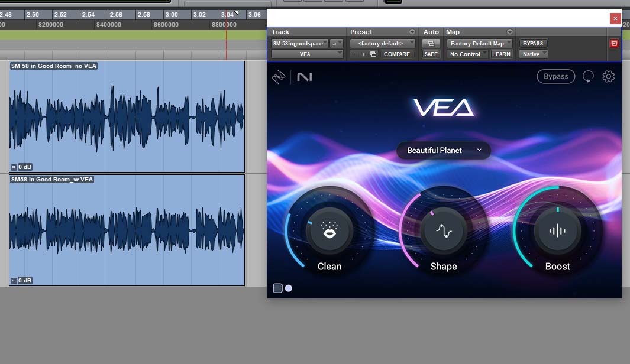The width and height of the screenshot is (630, 364).
Task: Select previous preset with minus button
Action: point(354,54)
